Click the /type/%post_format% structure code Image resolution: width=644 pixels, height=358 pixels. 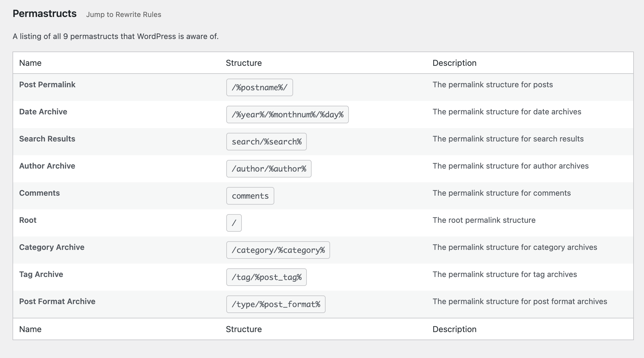click(275, 304)
